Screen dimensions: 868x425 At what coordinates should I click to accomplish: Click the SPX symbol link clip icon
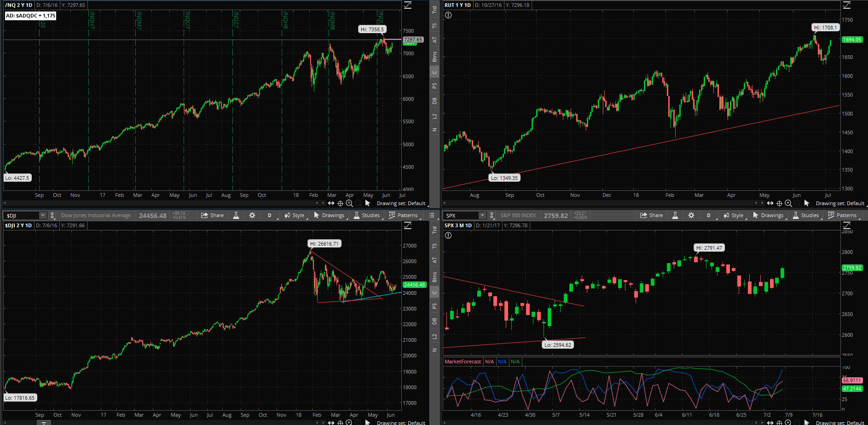click(492, 215)
